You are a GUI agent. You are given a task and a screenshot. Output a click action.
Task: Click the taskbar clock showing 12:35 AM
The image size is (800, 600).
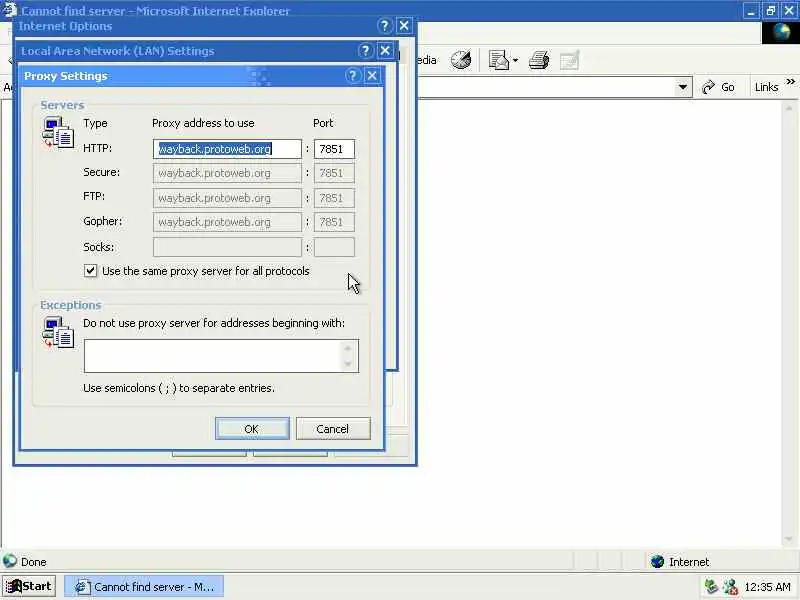point(767,587)
